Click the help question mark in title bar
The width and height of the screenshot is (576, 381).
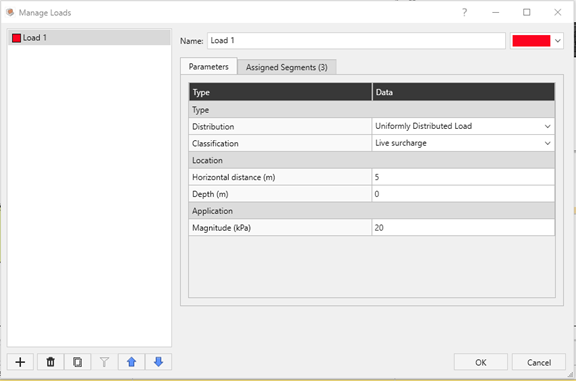[x=464, y=12]
